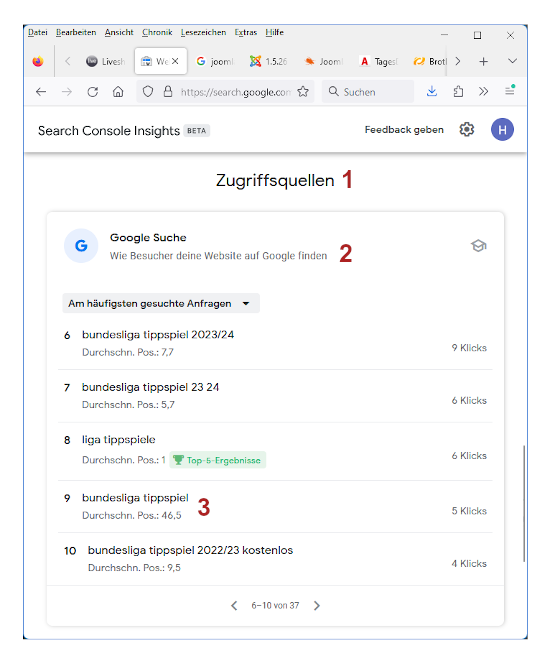Select query liga tippspiele
Image resolution: width=560 pixels, height=661 pixels.
[x=118, y=440]
